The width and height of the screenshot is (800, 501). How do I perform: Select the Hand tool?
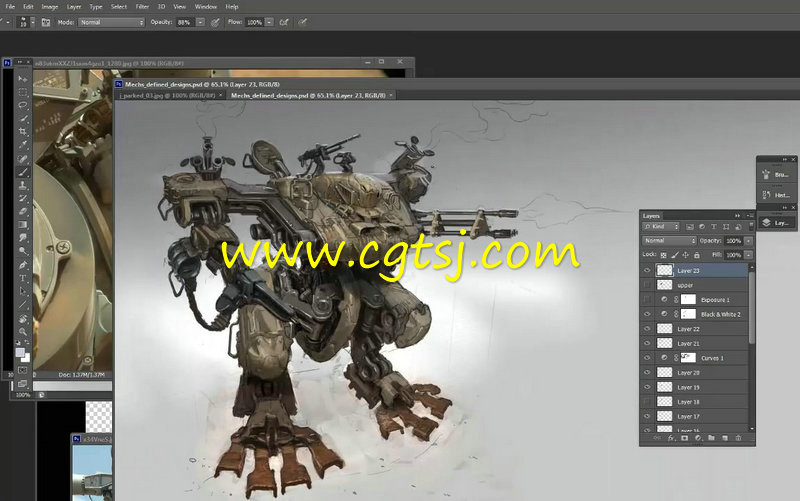click(x=22, y=318)
